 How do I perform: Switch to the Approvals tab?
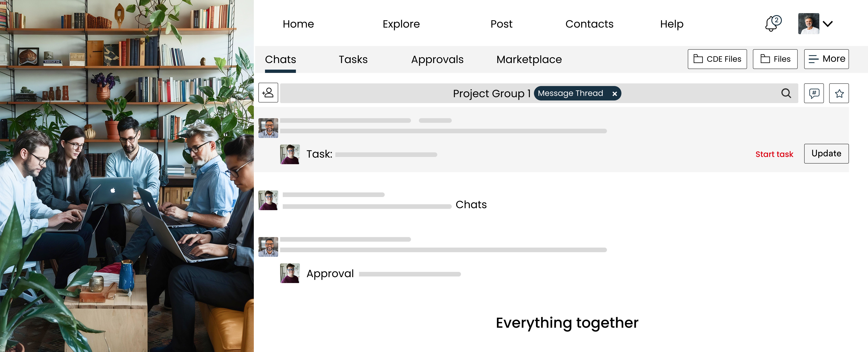click(437, 60)
